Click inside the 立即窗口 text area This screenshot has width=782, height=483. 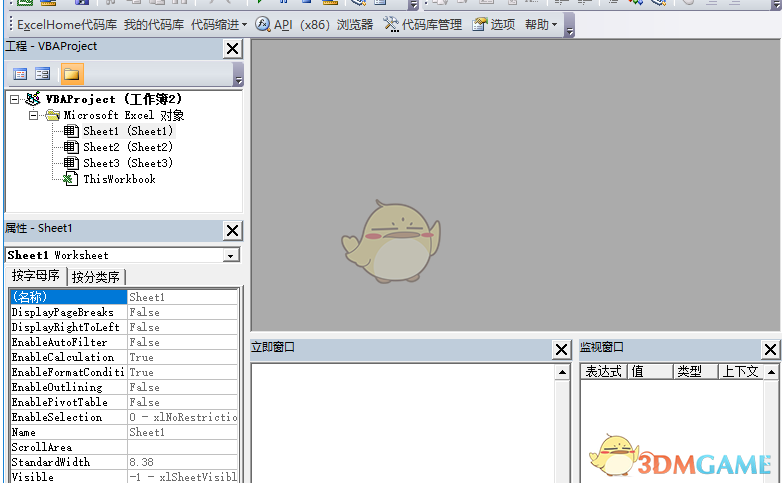(403, 423)
